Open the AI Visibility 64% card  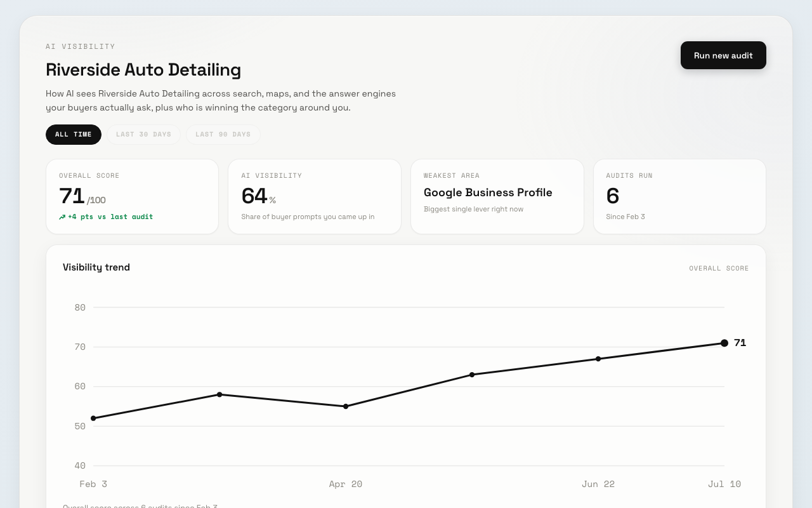(315, 196)
